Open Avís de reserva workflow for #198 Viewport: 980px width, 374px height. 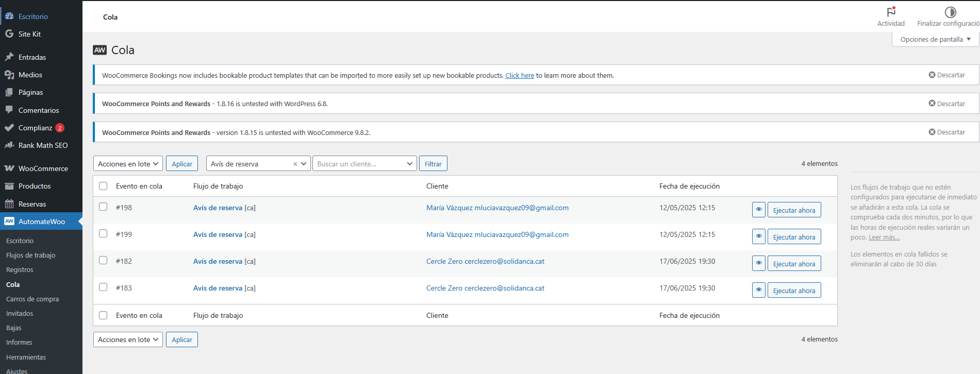point(218,208)
